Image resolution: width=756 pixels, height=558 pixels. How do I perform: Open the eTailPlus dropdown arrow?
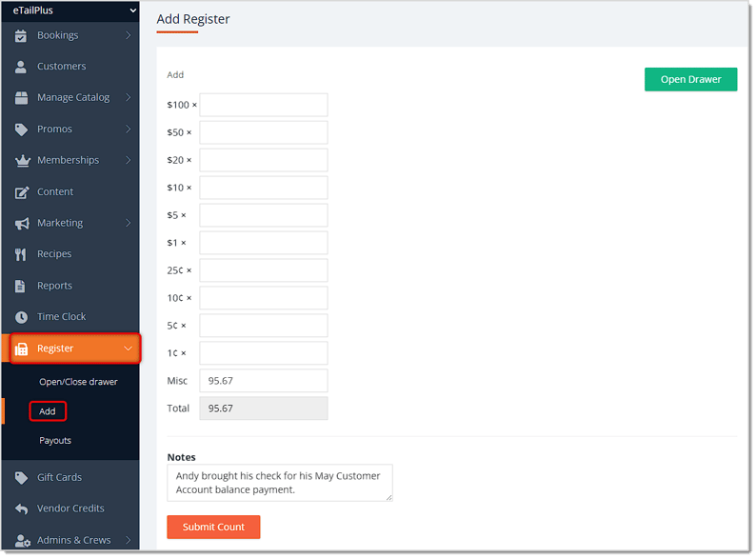pyautogui.click(x=133, y=10)
